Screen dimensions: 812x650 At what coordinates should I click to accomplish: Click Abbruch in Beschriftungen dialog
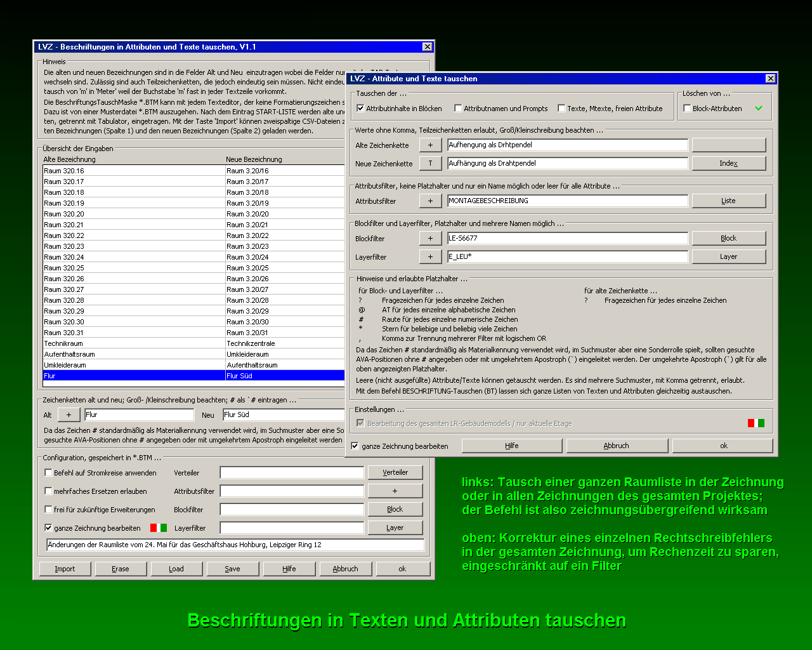tap(346, 569)
